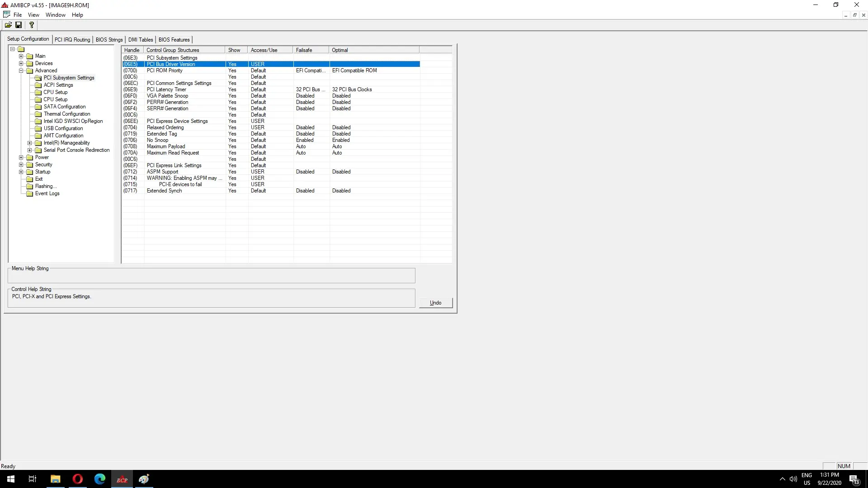Expand the Security tree node
This screenshot has height=488, width=868.
click(21, 164)
